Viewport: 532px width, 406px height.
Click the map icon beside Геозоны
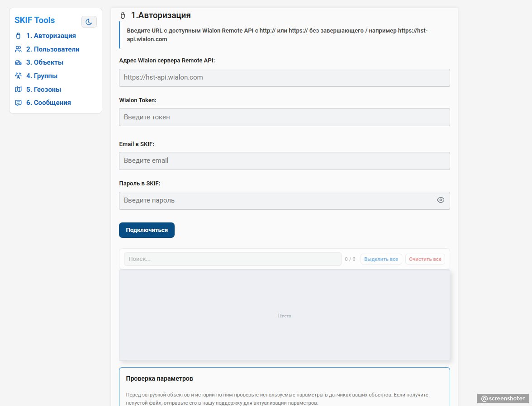(x=18, y=90)
